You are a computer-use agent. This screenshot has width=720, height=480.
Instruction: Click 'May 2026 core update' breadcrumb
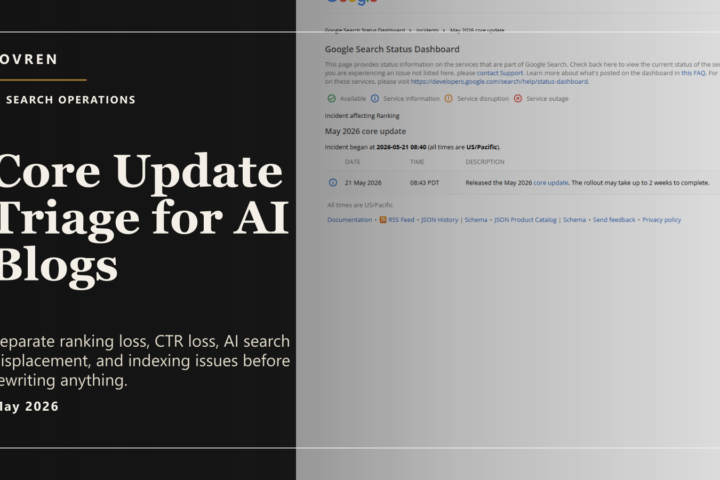477,30
